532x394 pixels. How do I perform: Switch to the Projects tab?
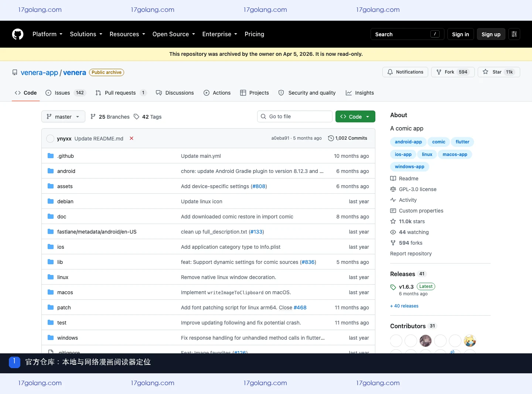point(255,93)
